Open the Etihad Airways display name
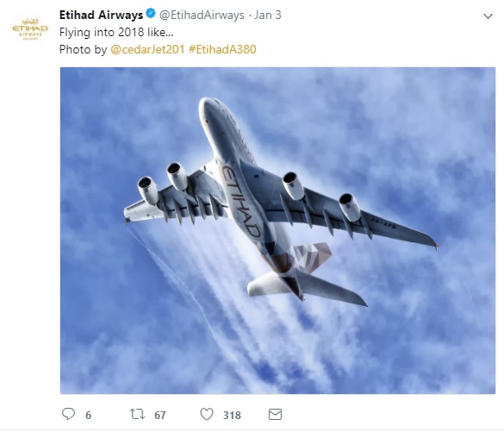 point(102,15)
